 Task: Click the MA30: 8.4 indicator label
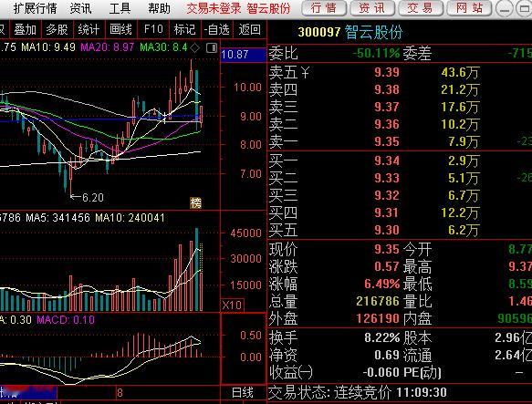point(163,47)
